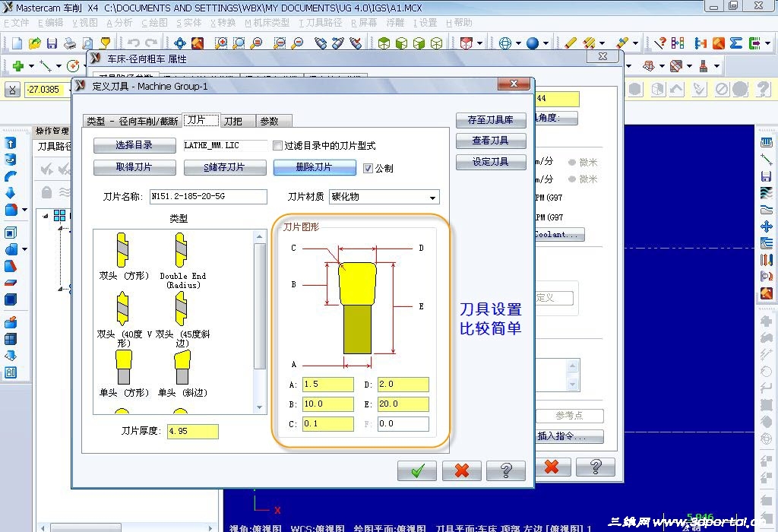778x532 pixels.
Task: Click the 查看刀具 button
Action: (491, 141)
